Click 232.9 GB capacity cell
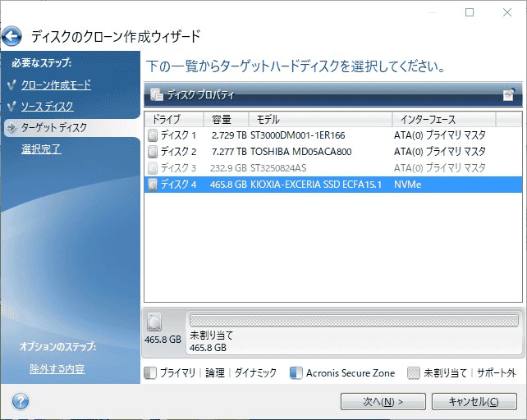This screenshot has width=527, height=420. coord(228,168)
